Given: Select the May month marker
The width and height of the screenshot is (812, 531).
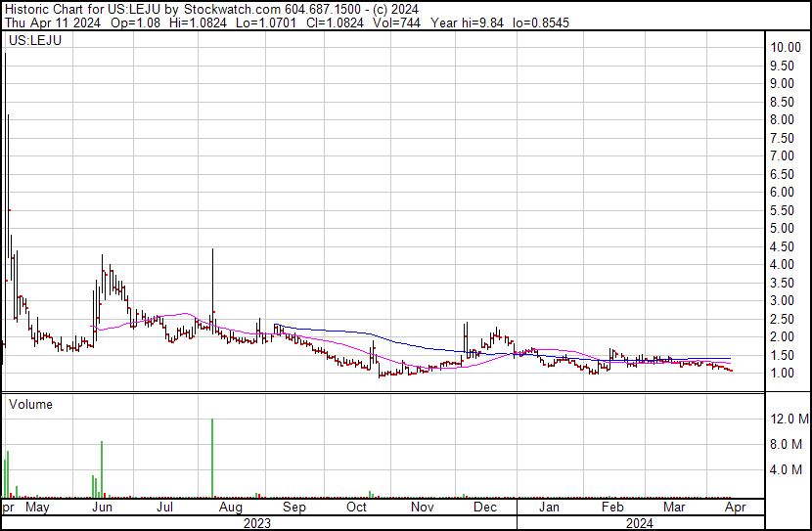Looking at the screenshot, I should coord(37,508).
